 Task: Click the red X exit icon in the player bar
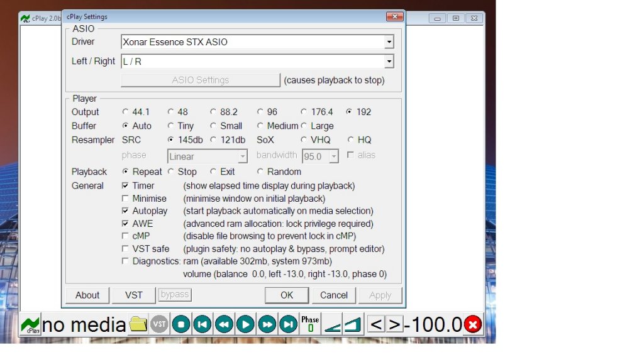tap(473, 325)
